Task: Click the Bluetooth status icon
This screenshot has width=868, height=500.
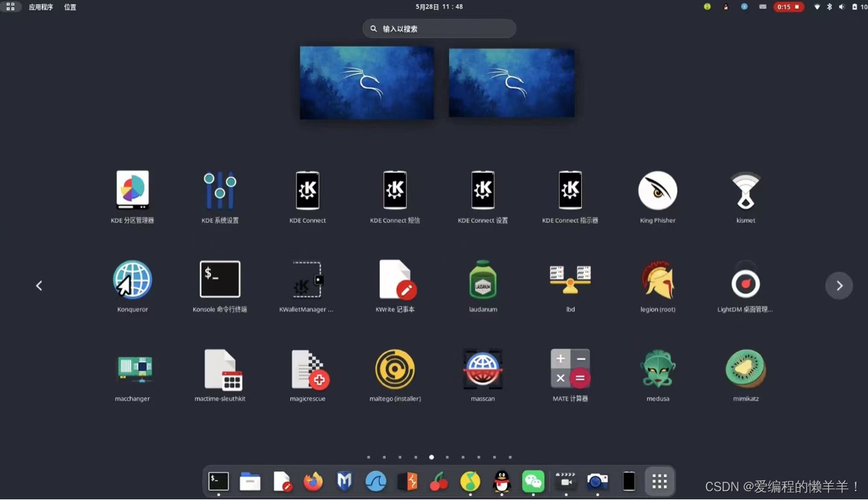Action: 829,7
